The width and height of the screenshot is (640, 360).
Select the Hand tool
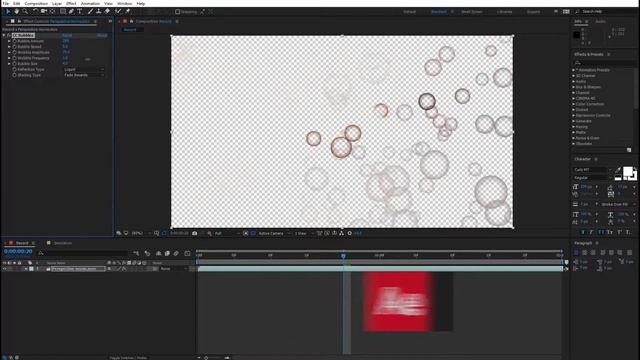(x=17, y=11)
